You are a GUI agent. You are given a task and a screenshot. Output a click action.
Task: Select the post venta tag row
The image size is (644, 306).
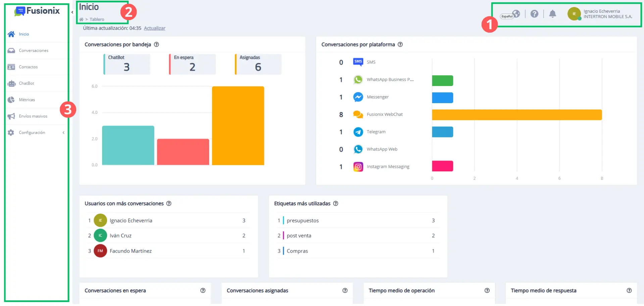(x=358, y=235)
